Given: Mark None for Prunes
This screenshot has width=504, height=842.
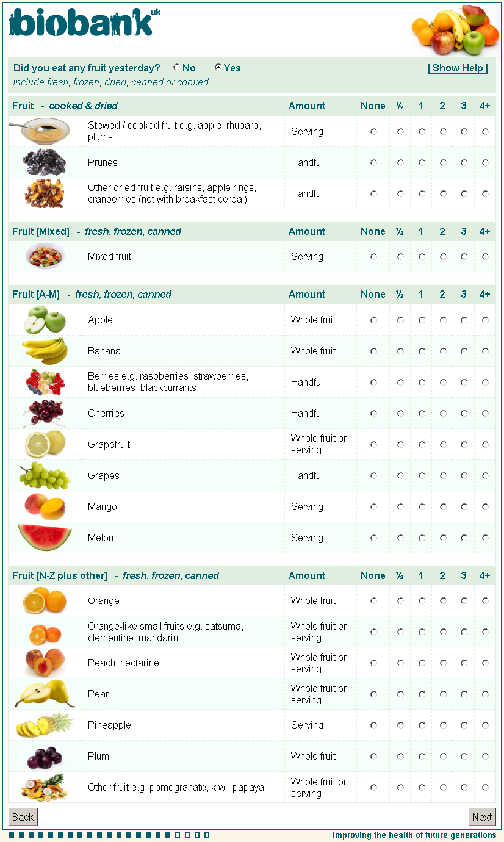Looking at the screenshot, I should (x=373, y=163).
